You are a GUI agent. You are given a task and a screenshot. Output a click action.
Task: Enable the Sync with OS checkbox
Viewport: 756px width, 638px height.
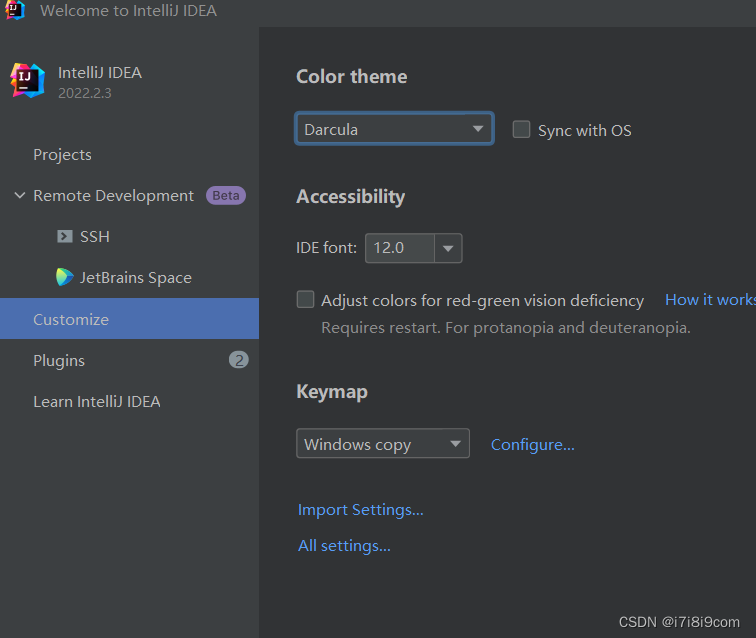tap(521, 130)
